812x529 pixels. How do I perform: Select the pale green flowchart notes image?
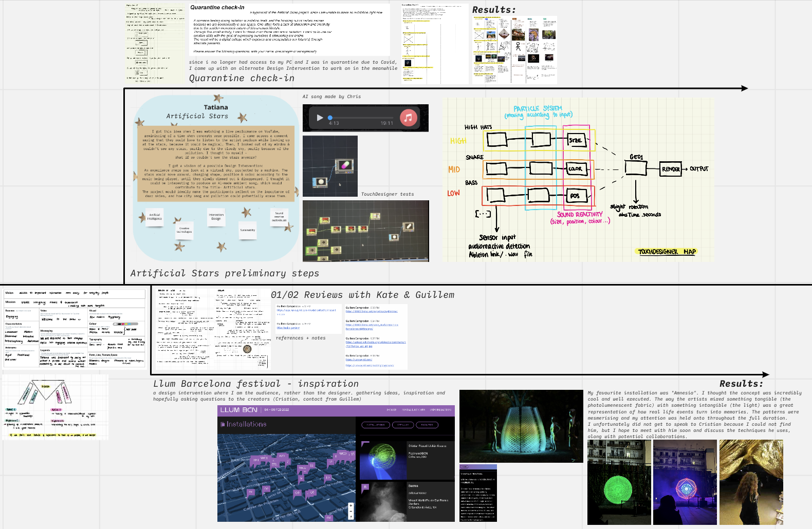[155, 44]
